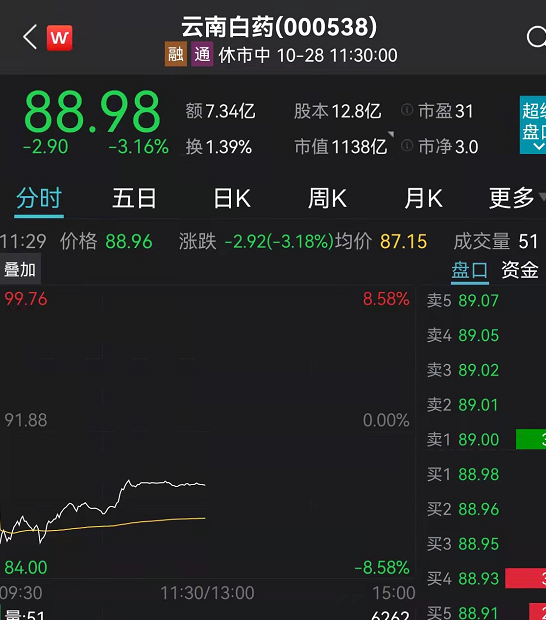Tap share capital 股本 12.8亿
The height and width of the screenshot is (620, 546).
coord(337,111)
